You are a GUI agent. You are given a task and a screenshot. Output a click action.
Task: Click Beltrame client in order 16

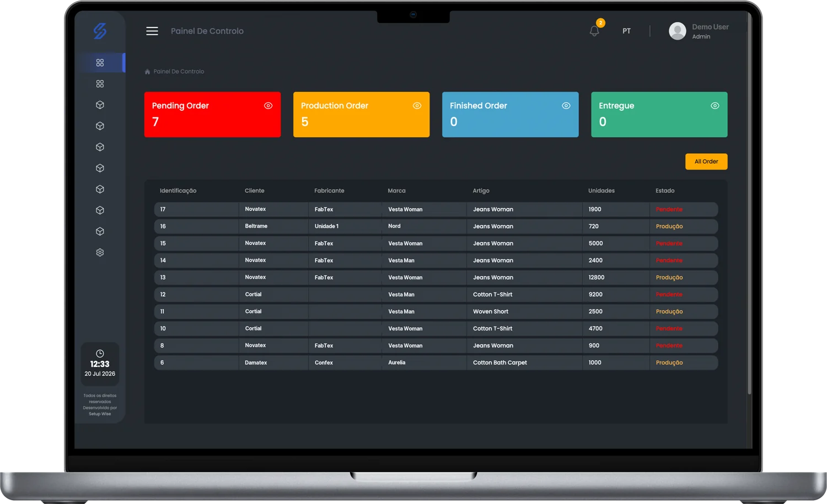[x=256, y=226]
